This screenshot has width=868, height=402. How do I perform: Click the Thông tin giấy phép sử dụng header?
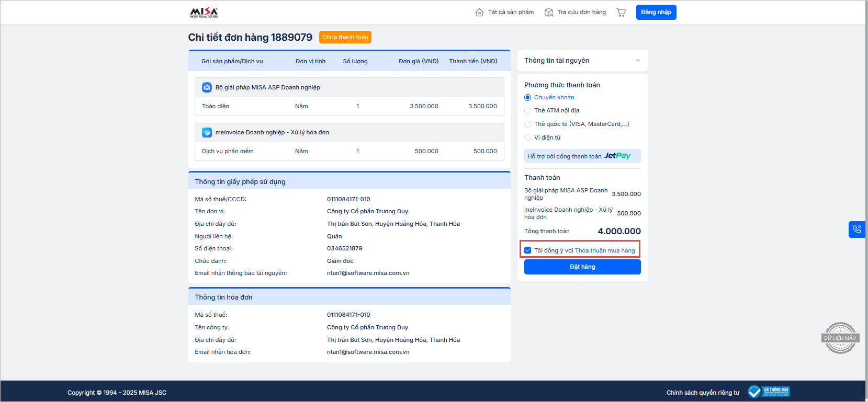click(x=350, y=181)
